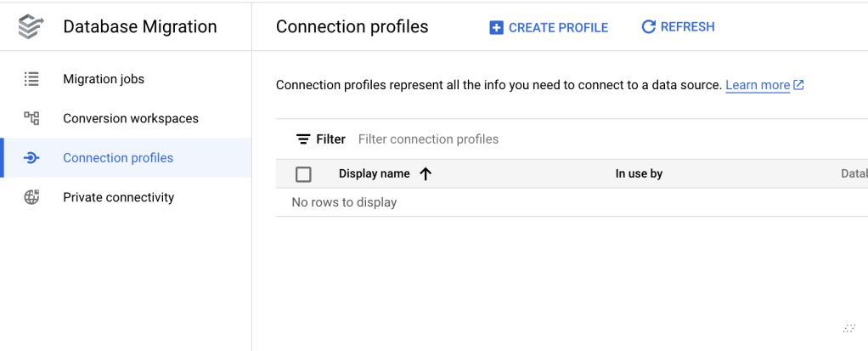The image size is (868, 351).
Task: Click the Private connectivity globe icon
Action: point(31,197)
